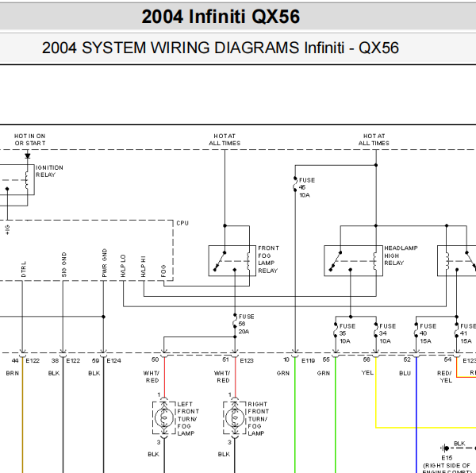Click the "E15" ground label
The width and height of the screenshot is (476, 473).
[447, 458]
